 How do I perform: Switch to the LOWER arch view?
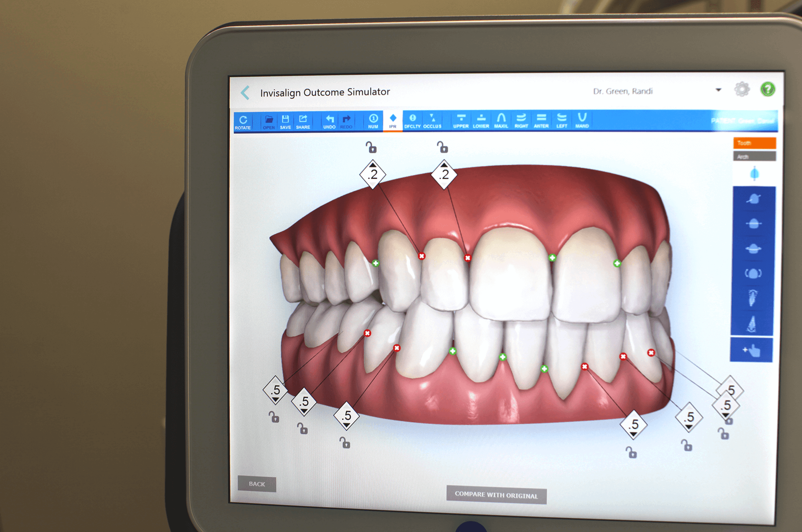pos(481,121)
